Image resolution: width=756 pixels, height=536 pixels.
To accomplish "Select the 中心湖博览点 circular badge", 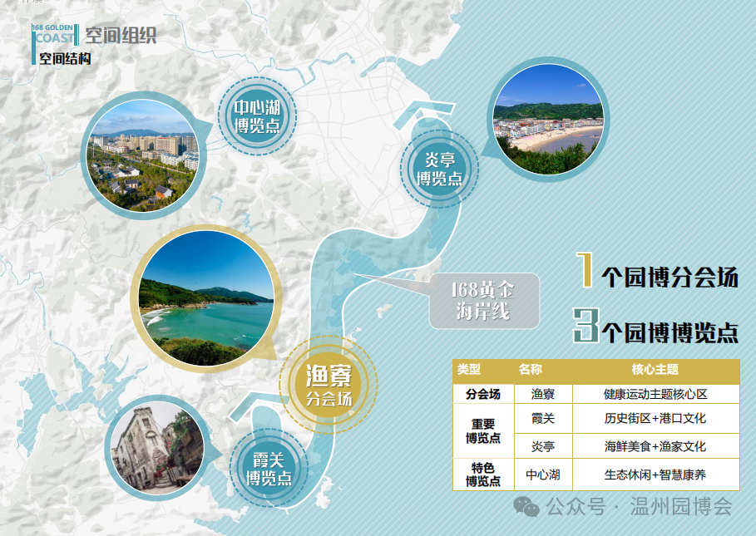I will (255, 116).
